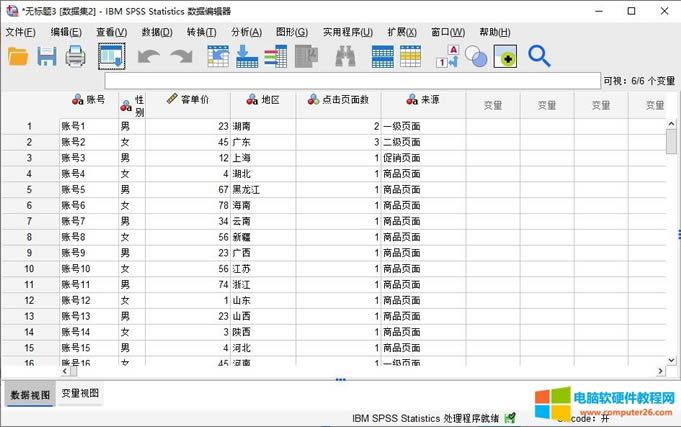
Task: Switch to the 变量视图 tab
Action: pos(80,394)
